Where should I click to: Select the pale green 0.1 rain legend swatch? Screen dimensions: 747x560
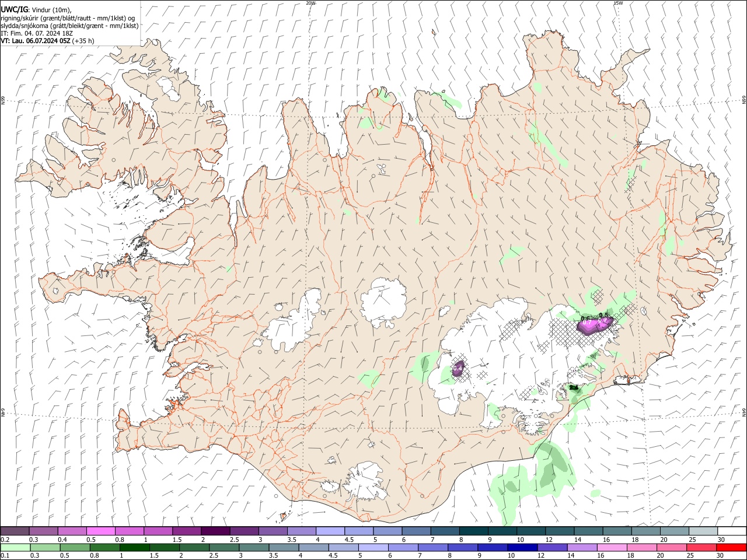point(16,547)
